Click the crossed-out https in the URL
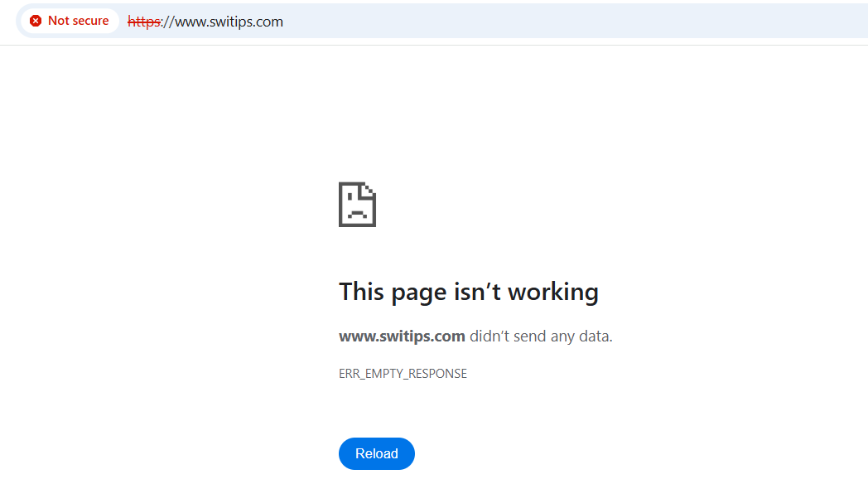Viewport: 868px width, 484px height. click(144, 22)
